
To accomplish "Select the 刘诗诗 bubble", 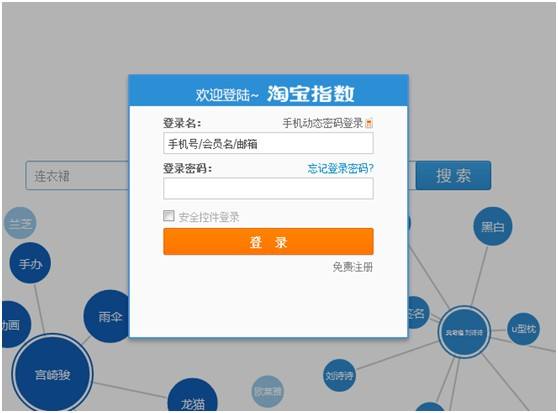I will point(339,375).
